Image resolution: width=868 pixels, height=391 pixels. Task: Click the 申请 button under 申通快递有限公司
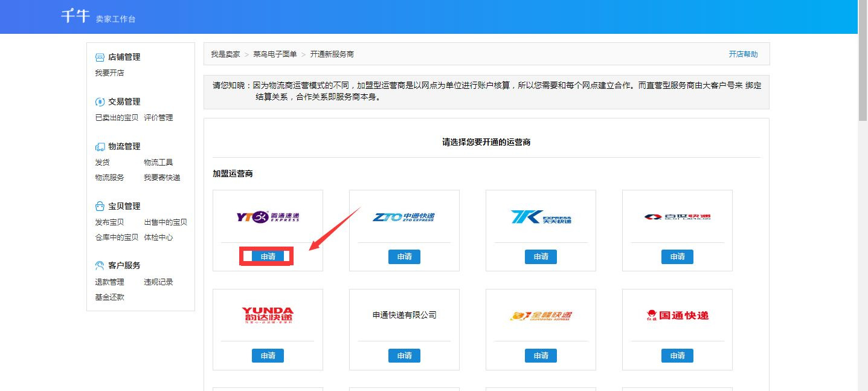[x=403, y=355]
